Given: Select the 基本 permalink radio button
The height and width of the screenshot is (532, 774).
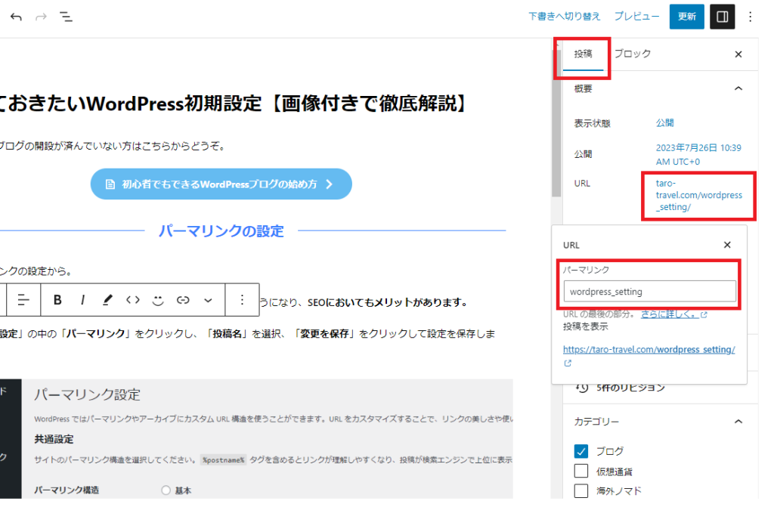Looking at the screenshot, I should (166, 490).
